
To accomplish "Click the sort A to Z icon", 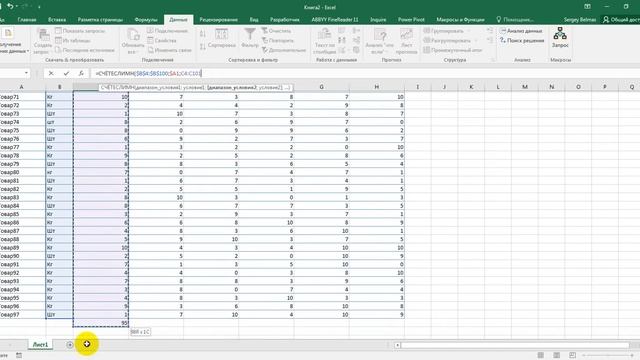I will 203,33.
